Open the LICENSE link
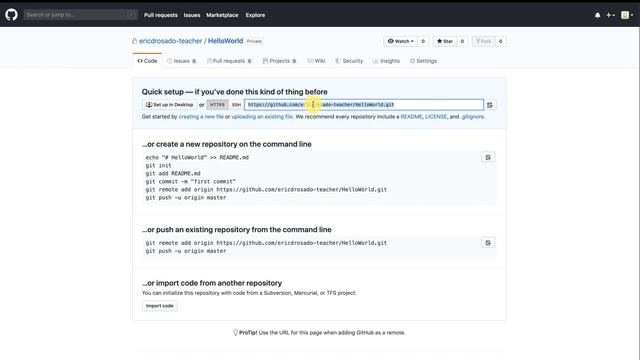640x360 pixels. coord(436,117)
